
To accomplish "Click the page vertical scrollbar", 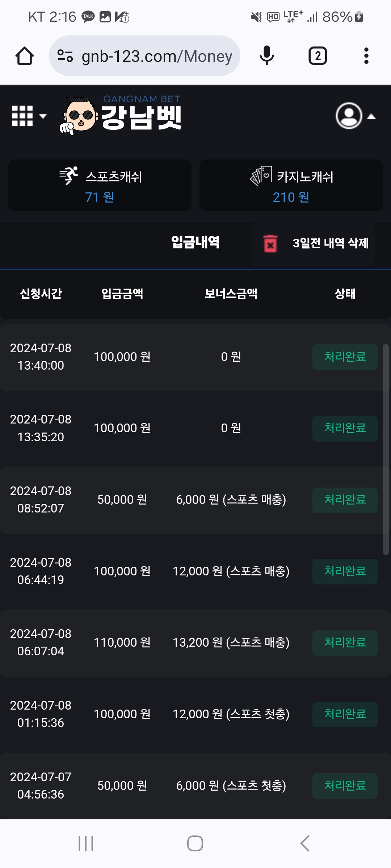I will pos(386,449).
